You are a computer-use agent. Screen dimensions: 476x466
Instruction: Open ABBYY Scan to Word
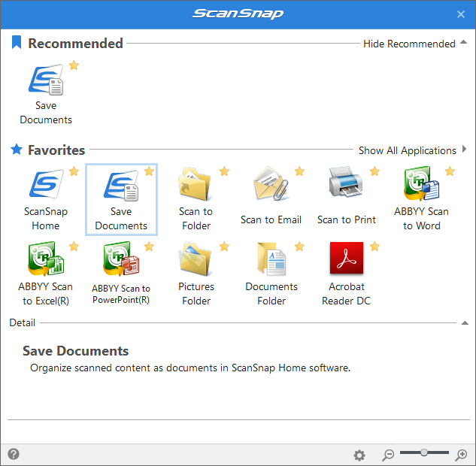(421, 183)
